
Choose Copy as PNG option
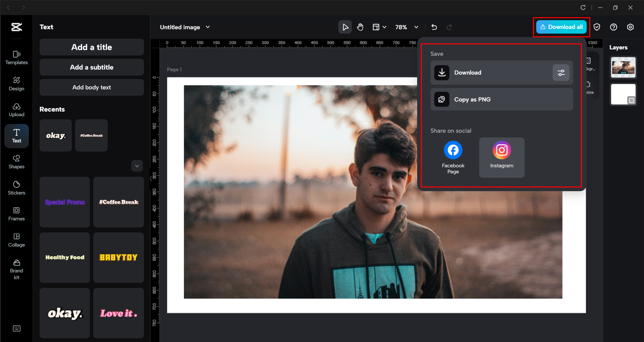pos(501,99)
